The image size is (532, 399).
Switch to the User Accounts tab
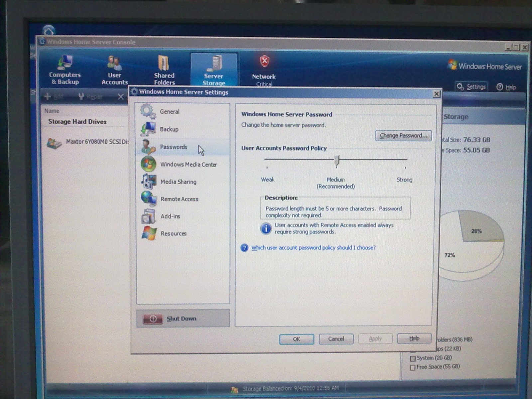click(x=114, y=70)
